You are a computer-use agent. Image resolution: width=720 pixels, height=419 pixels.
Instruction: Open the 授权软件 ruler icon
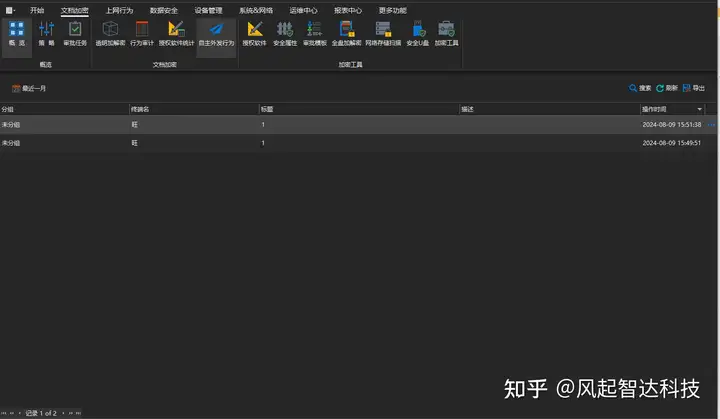coord(254,34)
